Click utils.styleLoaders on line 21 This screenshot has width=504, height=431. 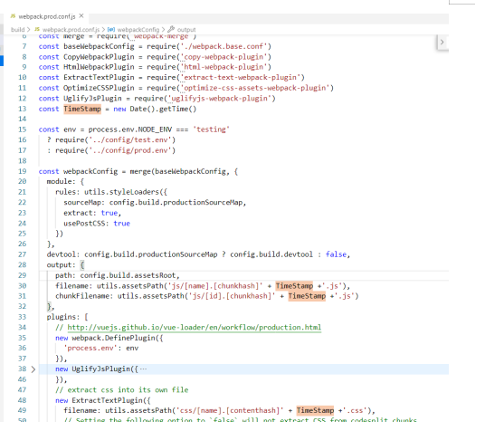coord(121,192)
